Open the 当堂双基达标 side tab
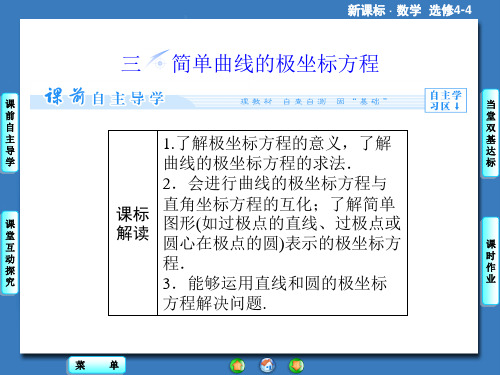The width and height of the screenshot is (500, 375). click(x=490, y=133)
